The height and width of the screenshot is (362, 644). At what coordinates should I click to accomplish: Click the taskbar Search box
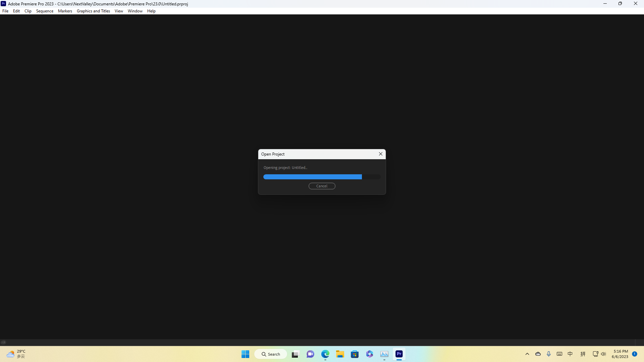pos(271,354)
